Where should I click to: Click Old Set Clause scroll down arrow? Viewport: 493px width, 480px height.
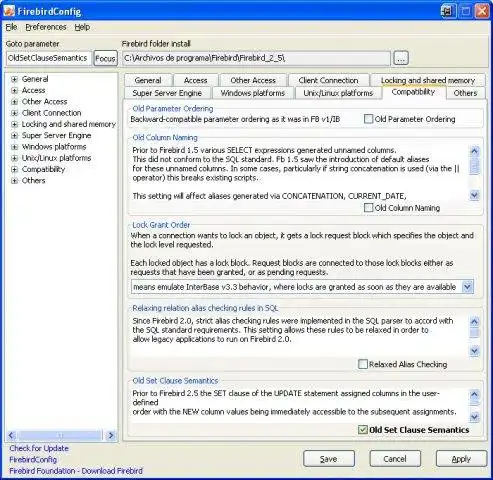474,417
